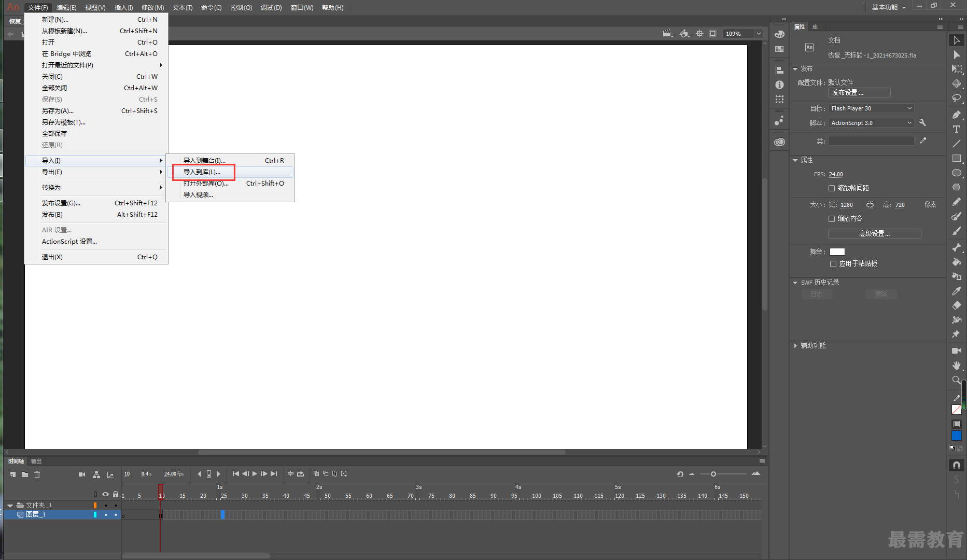Image resolution: width=967 pixels, height=560 pixels.
Task: Toggle lock dot for 图层_1
Action: click(x=116, y=515)
